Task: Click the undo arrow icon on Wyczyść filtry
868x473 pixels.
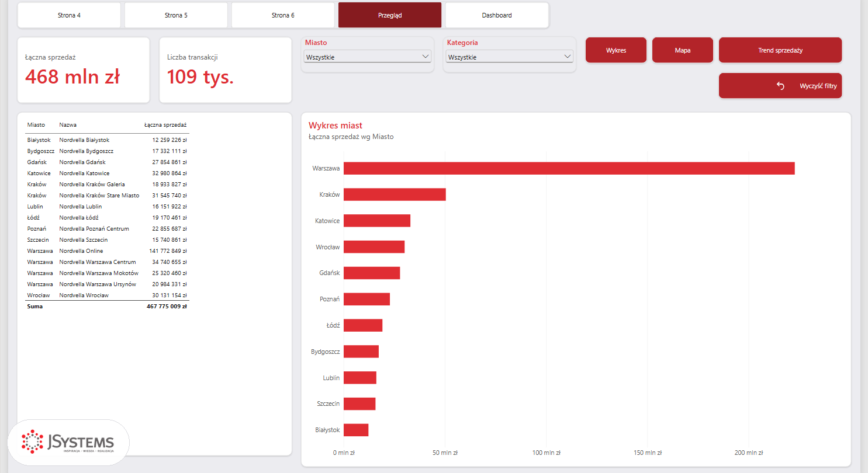Action: tap(780, 86)
